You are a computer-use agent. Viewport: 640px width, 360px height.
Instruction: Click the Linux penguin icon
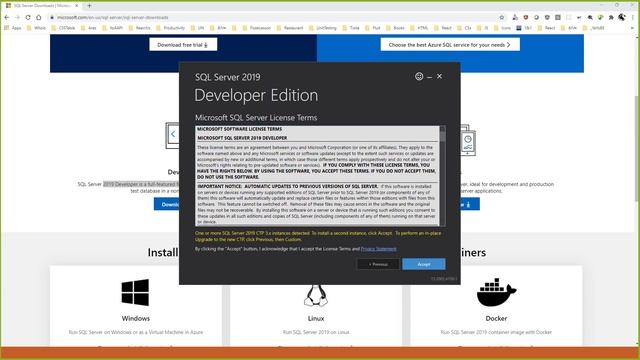pyautogui.click(x=316, y=296)
